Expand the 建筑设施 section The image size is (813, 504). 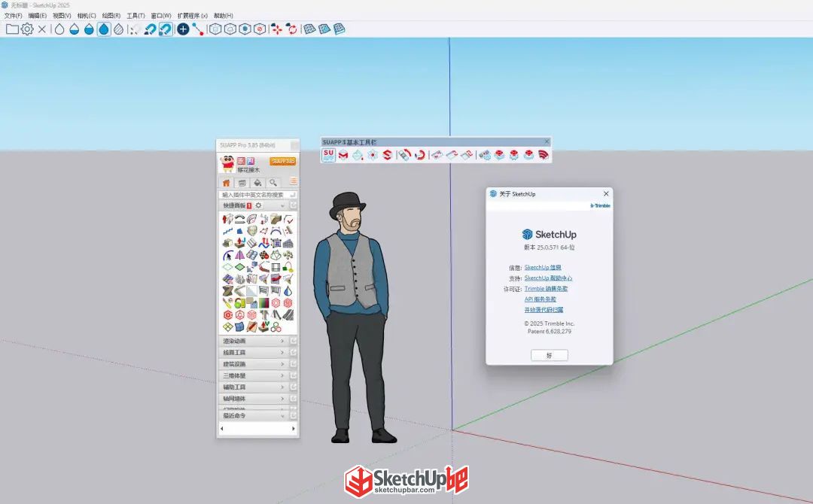[253, 364]
